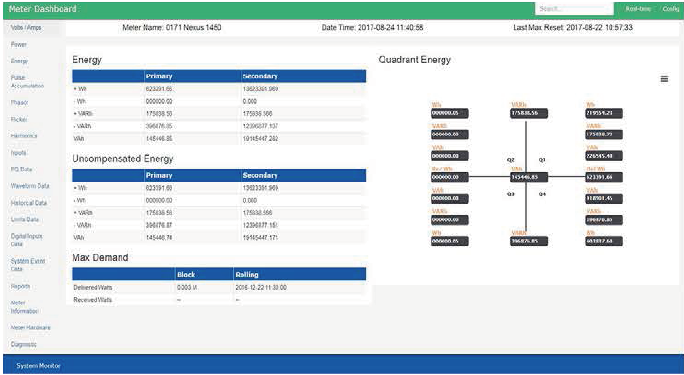Screen dimensions: 684x375
Task: Click the Q4 quadrant label
Action: click(542, 194)
